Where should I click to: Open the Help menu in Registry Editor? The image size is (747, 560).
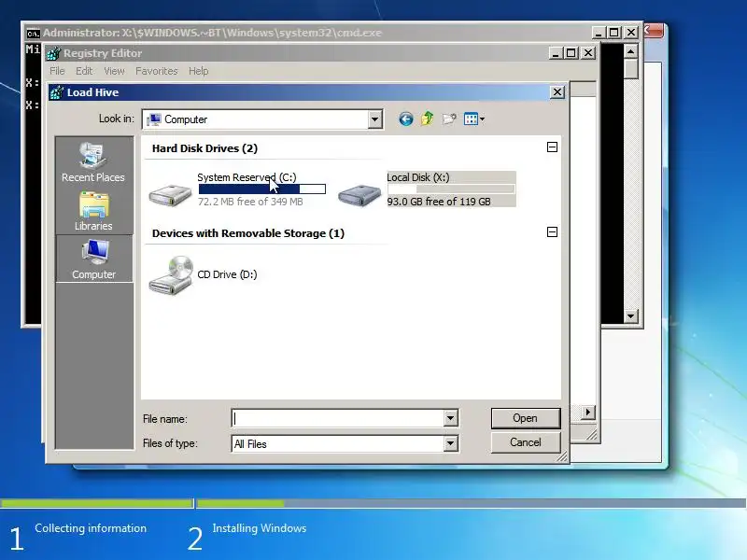point(199,71)
